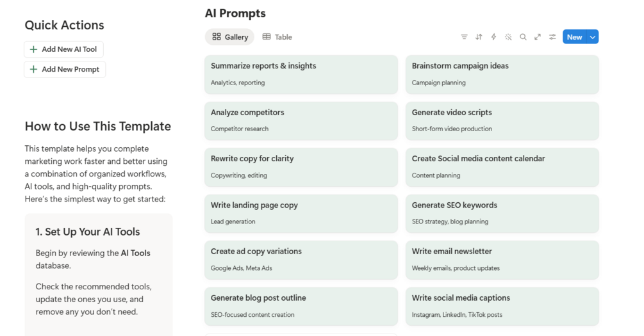The height and width of the screenshot is (336, 644).
Task: Open the Write email newsletter card
Action: pyautogui.click(x=502, y=260)
